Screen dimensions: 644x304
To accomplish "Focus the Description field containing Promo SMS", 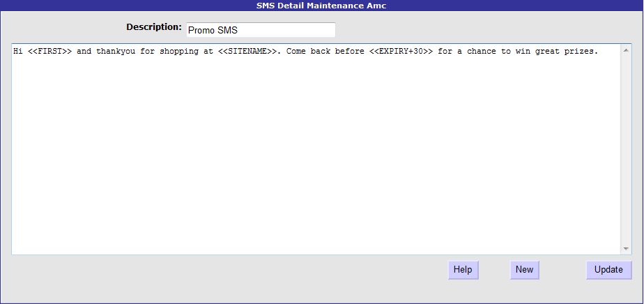I will (261, 30).
